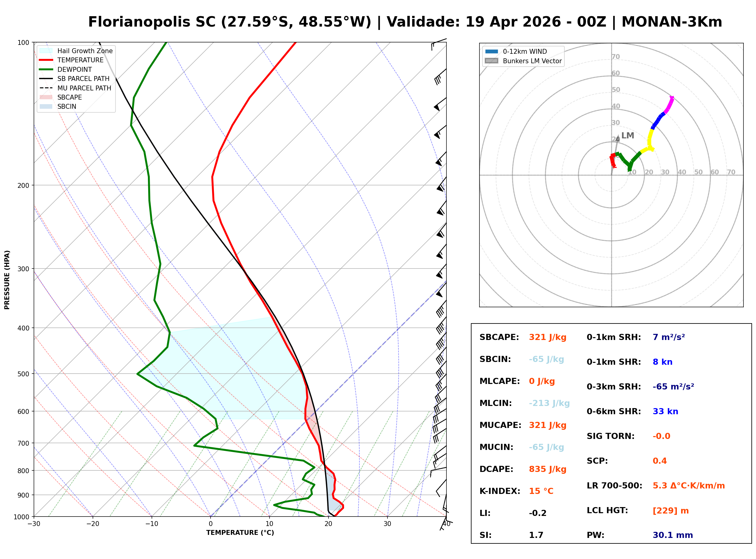Click the TEMPERATURE (°C) axis label

(x=240, y=533)
